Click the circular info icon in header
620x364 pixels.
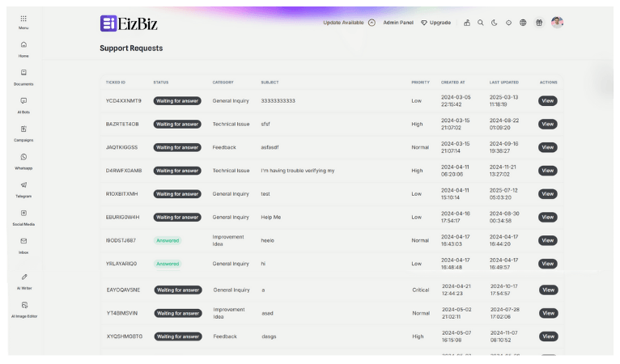click(x=508, y=23)
